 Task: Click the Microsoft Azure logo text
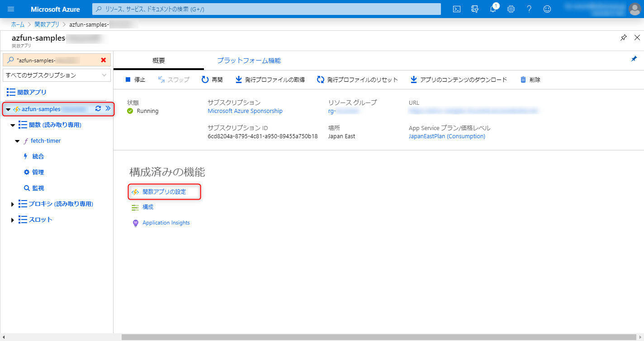[x=55, y=9]
